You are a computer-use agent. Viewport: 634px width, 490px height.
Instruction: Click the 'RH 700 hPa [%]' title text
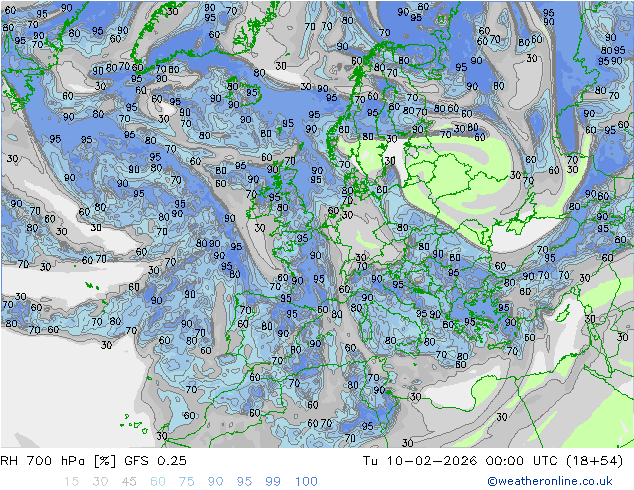click(x=58, y=460)
